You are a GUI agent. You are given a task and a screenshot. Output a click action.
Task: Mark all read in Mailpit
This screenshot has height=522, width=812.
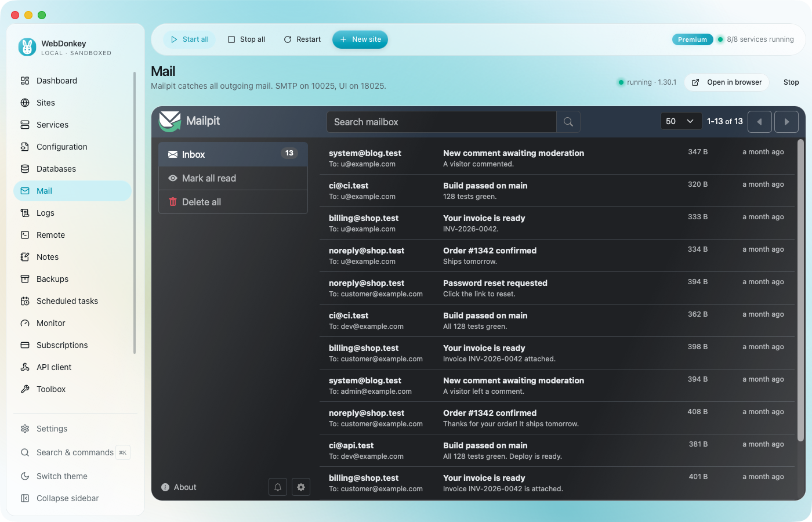pyautogui.click(x=233, y=178)
